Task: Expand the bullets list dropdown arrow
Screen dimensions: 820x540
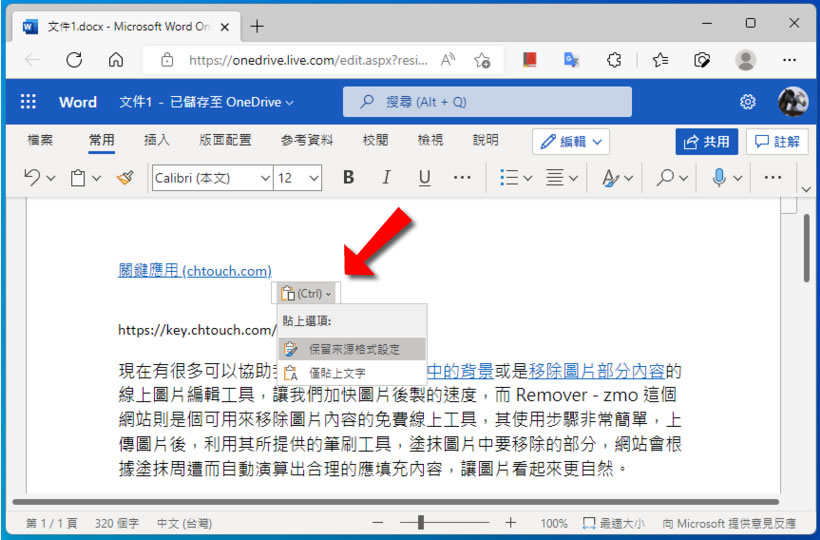Action: click(x=528, y=178)
